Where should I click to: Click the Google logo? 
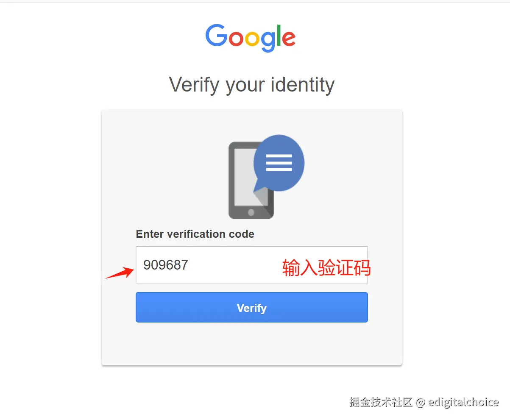tap(251, 38)
